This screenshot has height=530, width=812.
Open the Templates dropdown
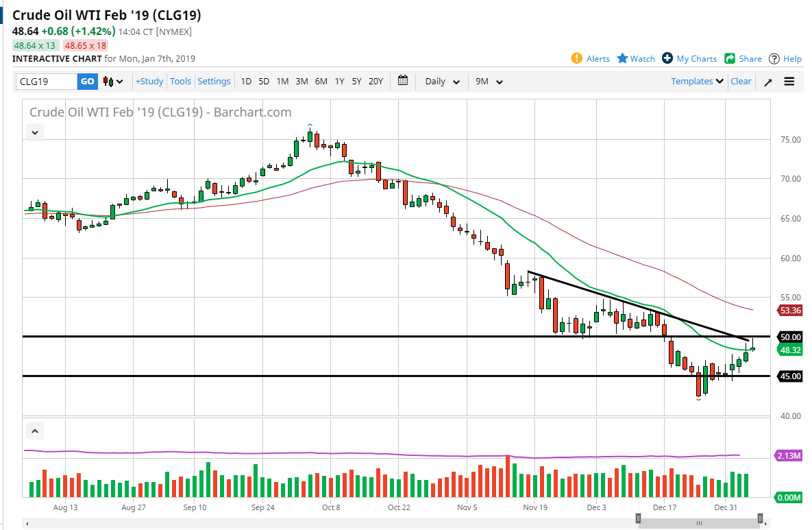(x=696, y=81)
